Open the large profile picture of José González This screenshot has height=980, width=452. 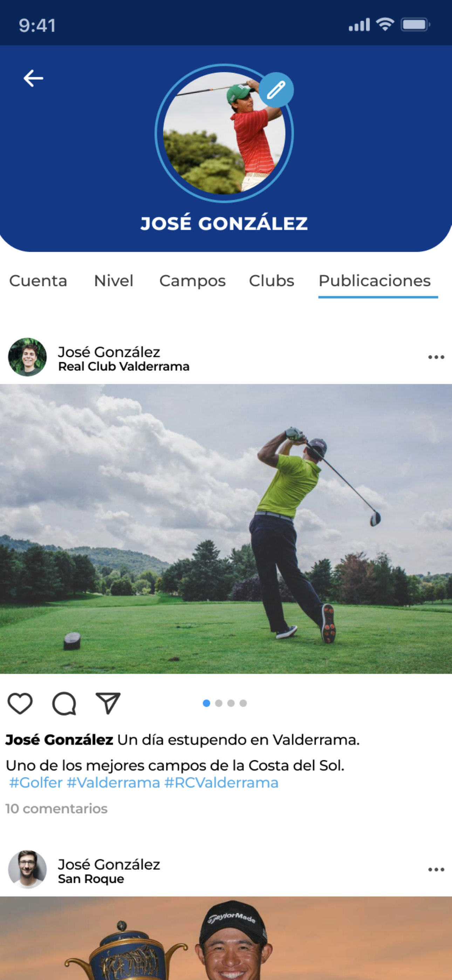(x=224, y=133)
